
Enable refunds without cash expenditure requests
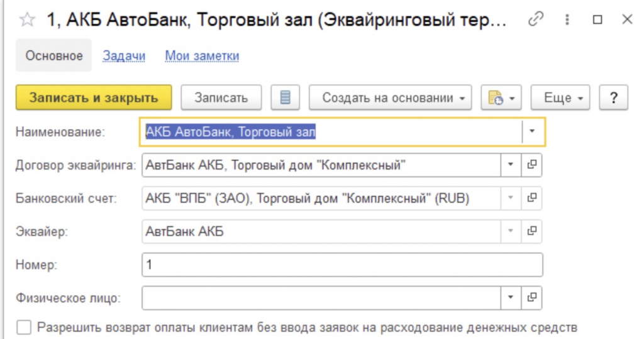pos(24,328)
